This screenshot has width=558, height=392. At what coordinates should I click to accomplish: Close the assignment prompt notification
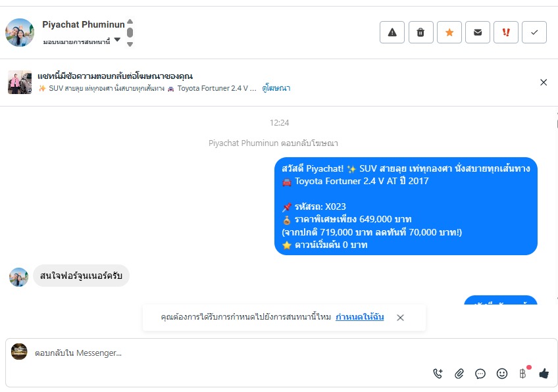(400, 318)
